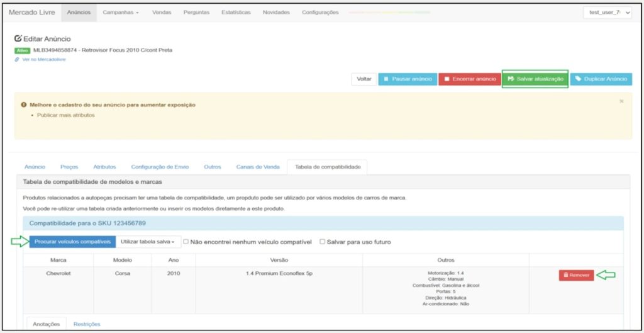The width and height of the screenshot is (644, 333).
Task: Click Procurar veículos compatíveis button
Action: [72, 242]
